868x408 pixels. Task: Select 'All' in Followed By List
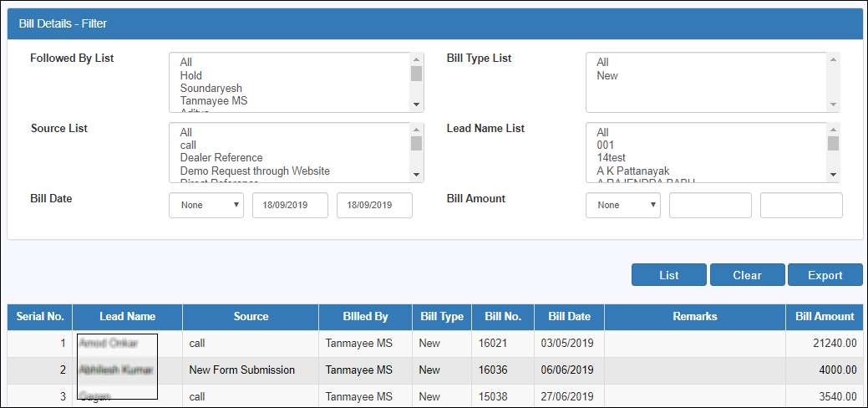[x=186, y=63]
